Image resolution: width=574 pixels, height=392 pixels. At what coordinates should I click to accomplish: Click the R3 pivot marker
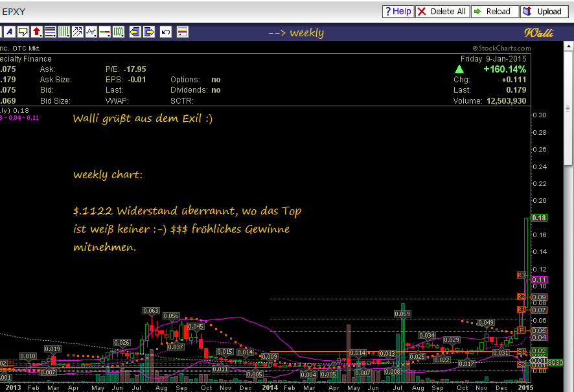pos(522,275)
